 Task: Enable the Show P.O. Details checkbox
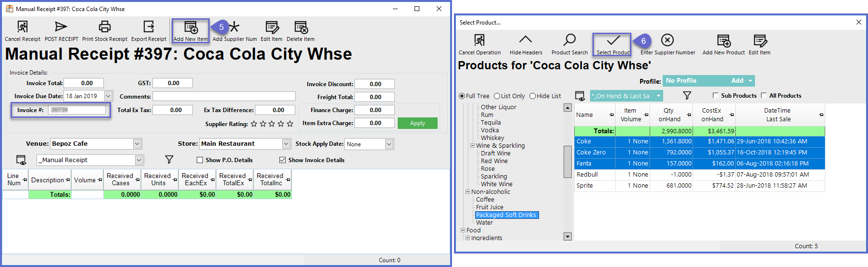click(200, 160)
